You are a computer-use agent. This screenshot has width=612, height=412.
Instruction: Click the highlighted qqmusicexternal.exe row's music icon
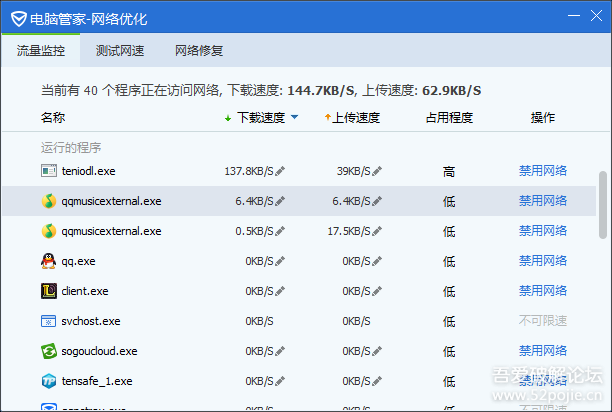[49, 201]
